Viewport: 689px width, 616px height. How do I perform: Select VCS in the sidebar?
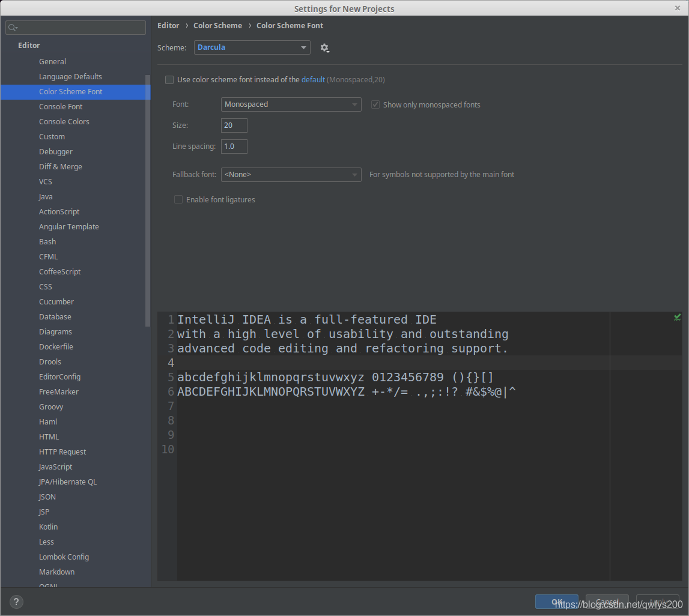[45, 181]
